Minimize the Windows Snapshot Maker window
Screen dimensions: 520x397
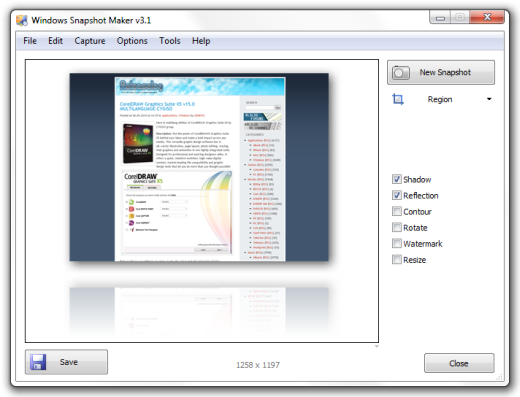(440, 17)
